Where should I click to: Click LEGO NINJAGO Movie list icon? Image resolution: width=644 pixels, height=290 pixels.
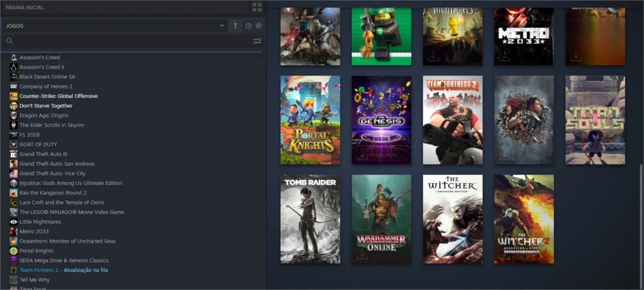click(14, 212)
